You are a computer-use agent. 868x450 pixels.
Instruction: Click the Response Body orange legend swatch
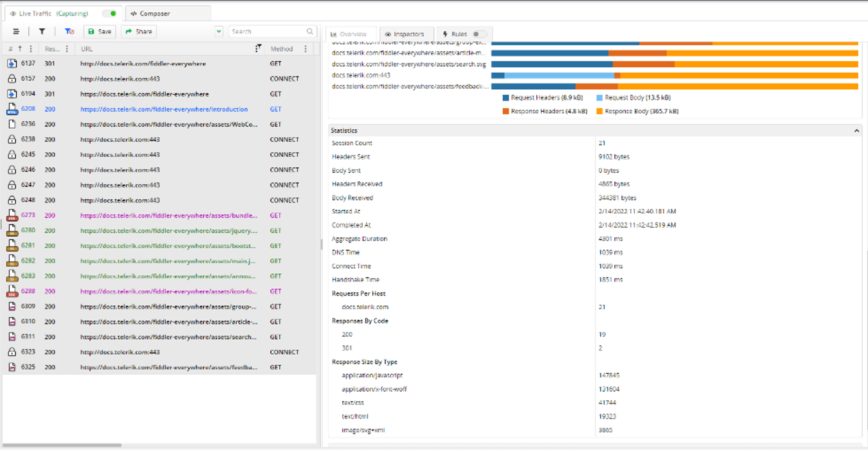click(599, 111)
